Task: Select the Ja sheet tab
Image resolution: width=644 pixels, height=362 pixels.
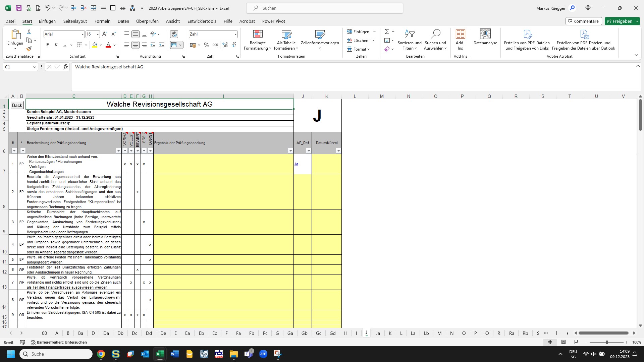Action: coord(378,333)
